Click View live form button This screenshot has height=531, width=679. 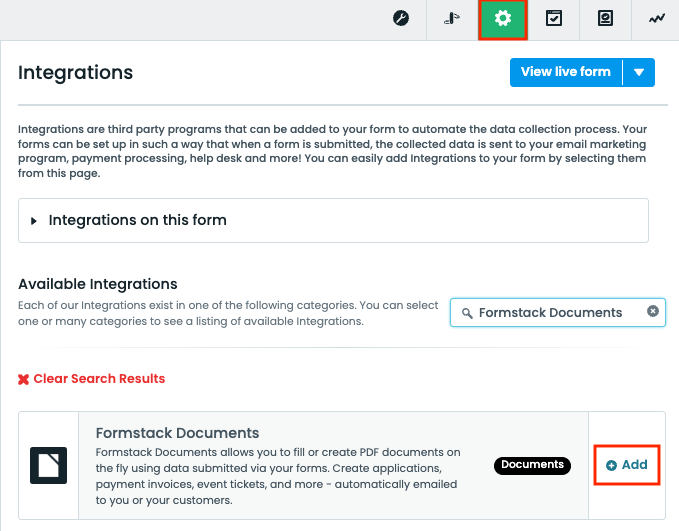point(566,72)
